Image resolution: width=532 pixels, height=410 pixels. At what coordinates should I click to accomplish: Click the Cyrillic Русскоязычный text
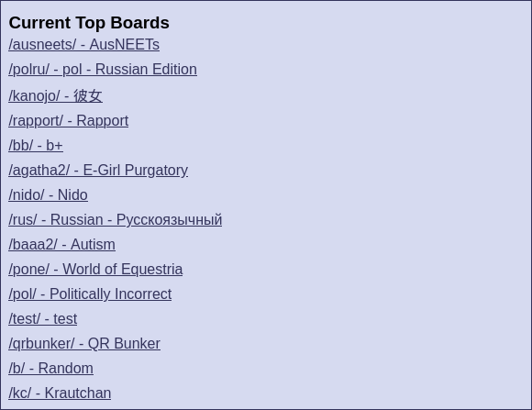click(169, 220)
